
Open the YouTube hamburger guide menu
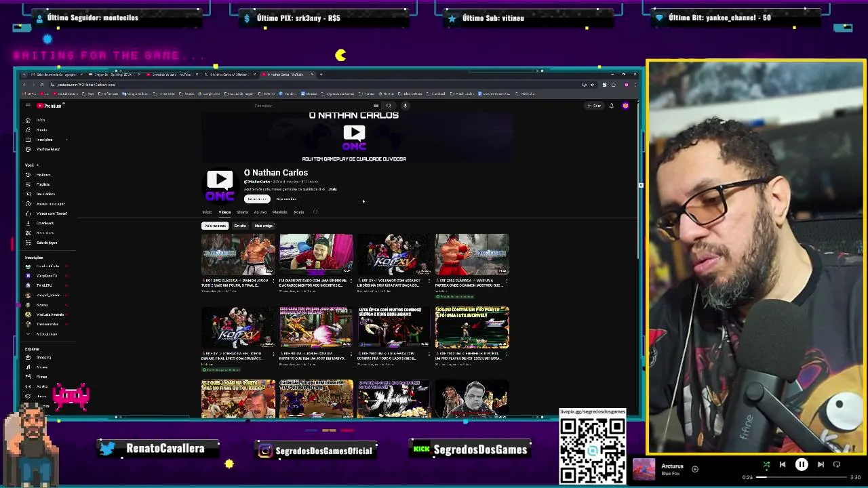point(28,106)
